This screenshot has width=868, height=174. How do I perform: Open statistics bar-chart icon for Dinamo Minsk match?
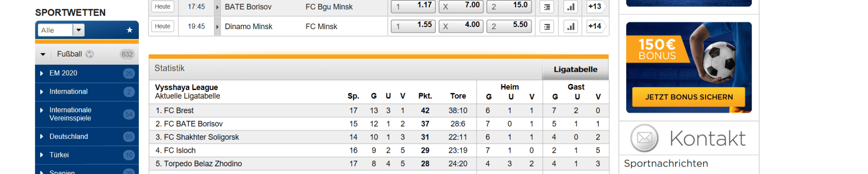pyautogui.click(x=571, y=27)
